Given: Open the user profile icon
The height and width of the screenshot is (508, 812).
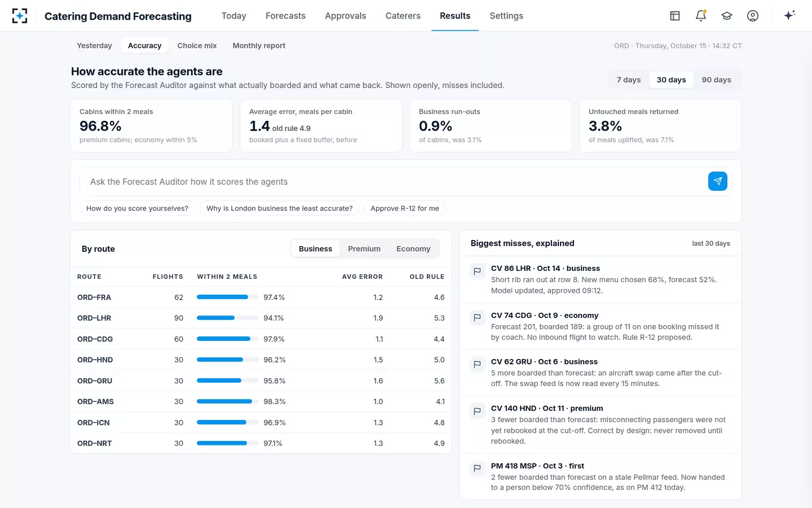Looking at the screenshot, I should tap(753, 16).
